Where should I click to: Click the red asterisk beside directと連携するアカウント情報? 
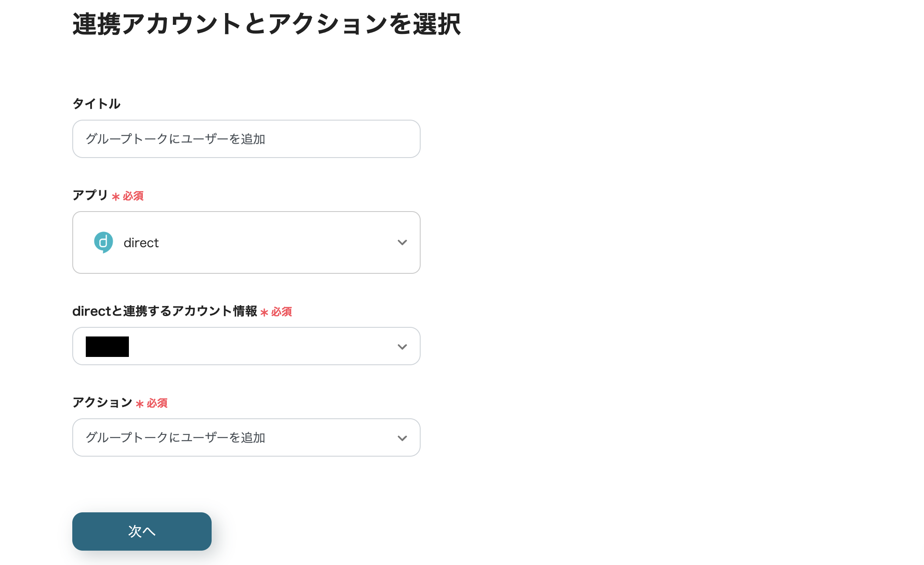(x=265, y=312)
